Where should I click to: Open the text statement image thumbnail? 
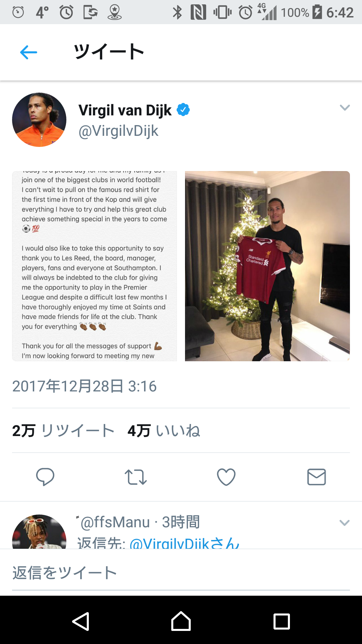(95, 266)
